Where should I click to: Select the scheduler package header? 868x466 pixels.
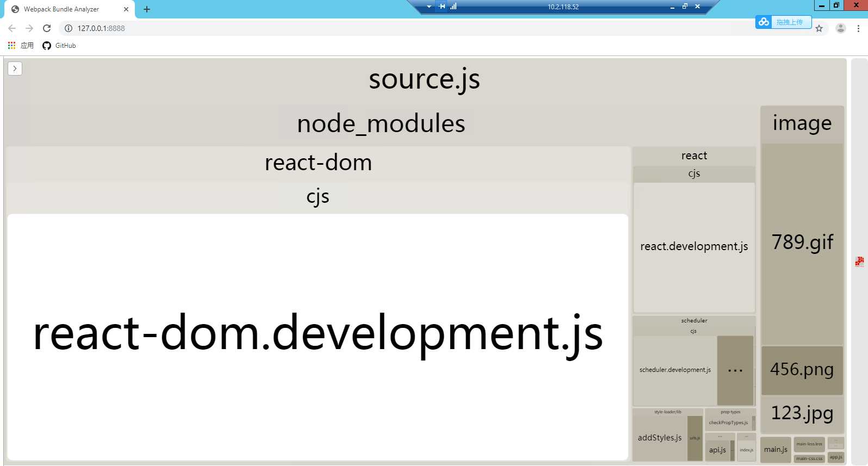(x=694, y=321)
